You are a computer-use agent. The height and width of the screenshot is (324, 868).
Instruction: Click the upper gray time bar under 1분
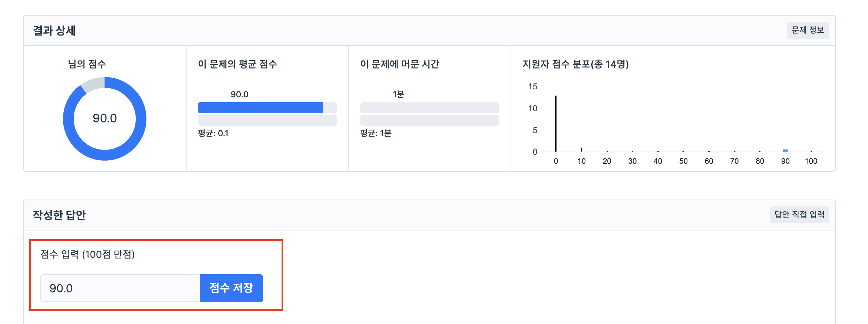pos(429,108)
